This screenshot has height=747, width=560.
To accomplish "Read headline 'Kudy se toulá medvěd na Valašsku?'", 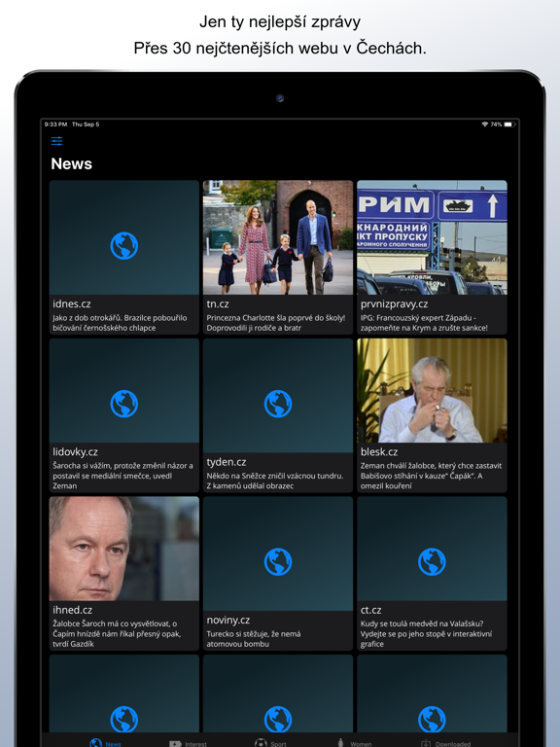I will click(426, 633).
